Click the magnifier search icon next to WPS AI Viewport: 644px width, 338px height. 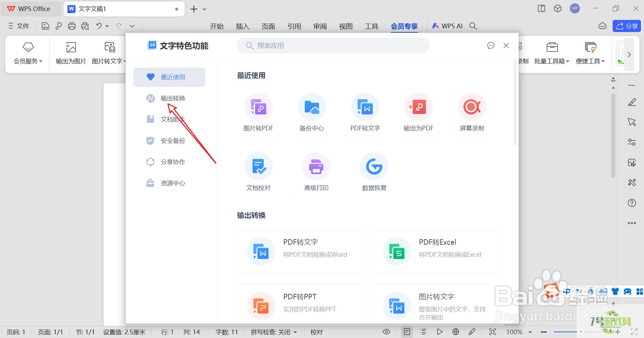[473, 26]
